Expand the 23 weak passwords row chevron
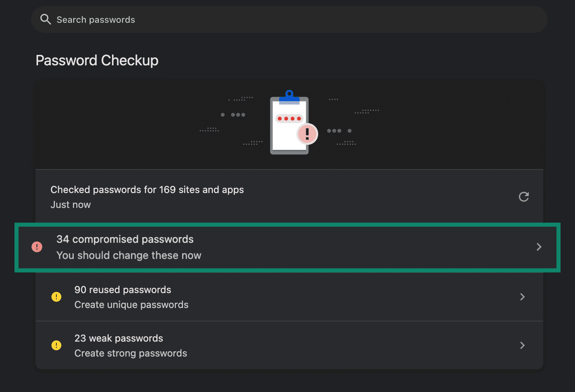575x392 pixels. point(522,345)
